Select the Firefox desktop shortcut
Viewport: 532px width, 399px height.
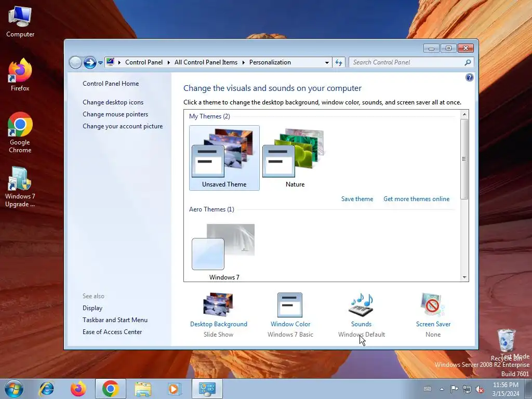click(20, 75)
